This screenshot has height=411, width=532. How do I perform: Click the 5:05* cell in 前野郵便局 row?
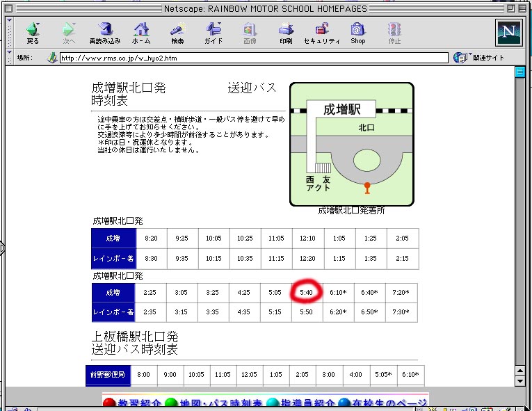[x=383, y=375]
